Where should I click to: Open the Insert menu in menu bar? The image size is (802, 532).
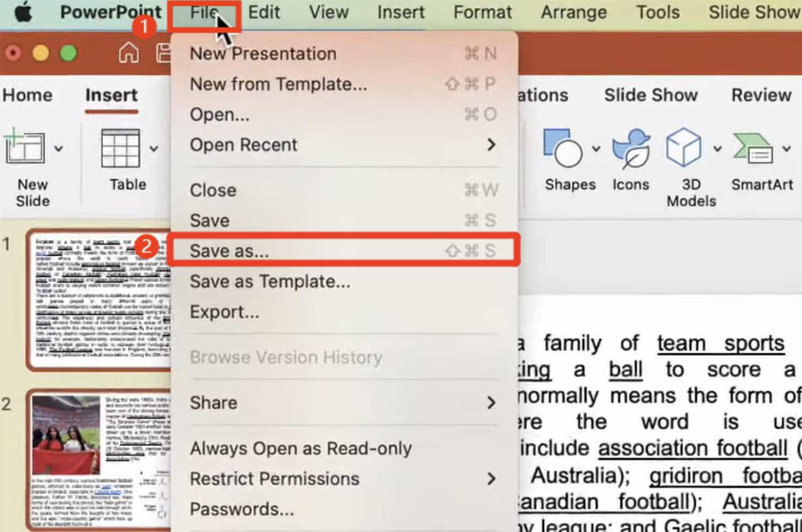(x=401, y=12)
